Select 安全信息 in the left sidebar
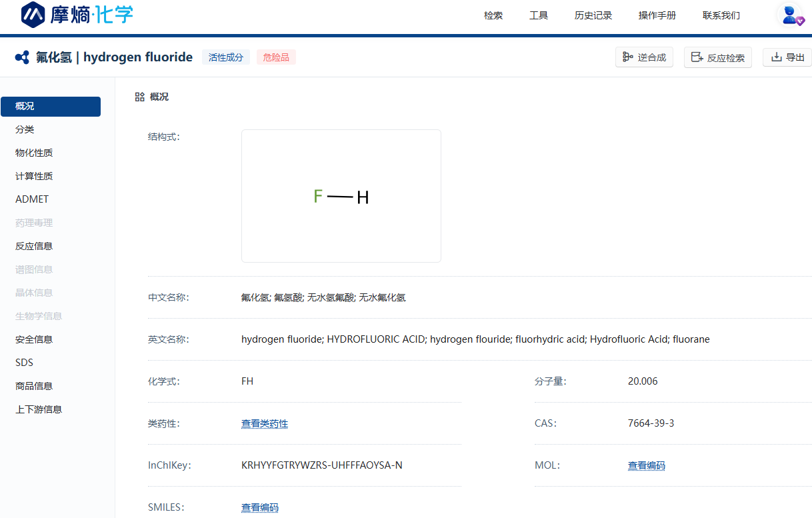The width and height of the screenshot is (812, 518). tap(34, 339)
